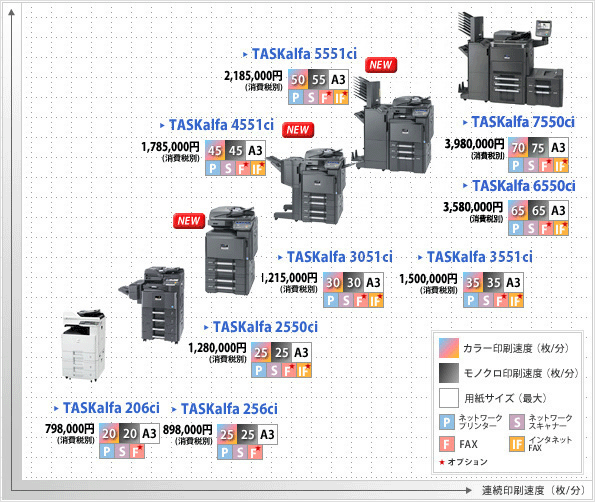Viewport: 595px width, 502px height.
Task: Go to the TASKalfa 3551ci page
Action: (x=480, y=257)
